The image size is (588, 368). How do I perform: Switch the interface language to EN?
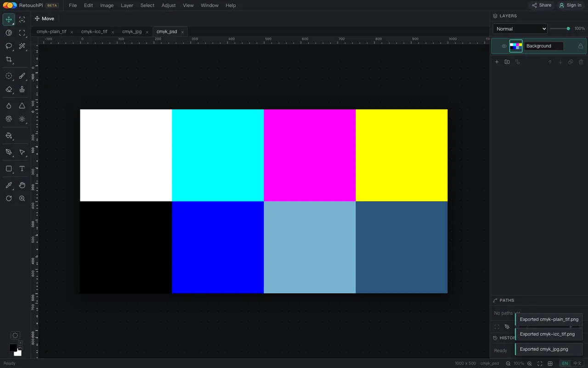click(565, 363)
